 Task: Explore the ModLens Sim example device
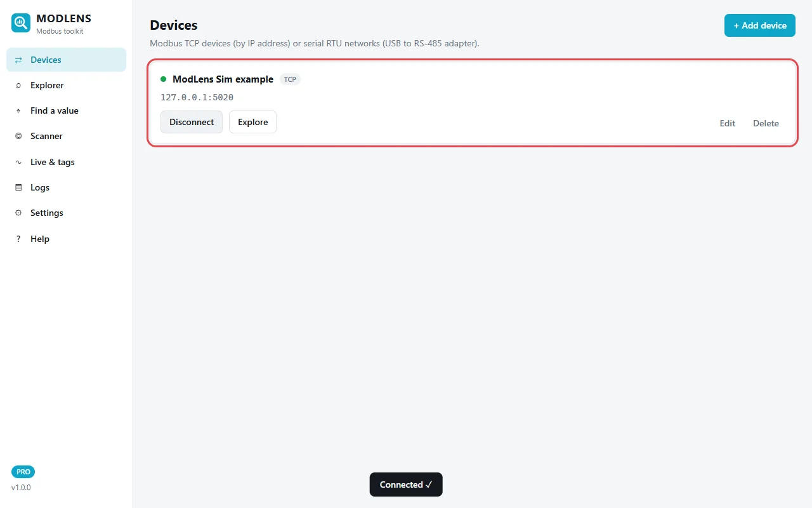(252, 122)
